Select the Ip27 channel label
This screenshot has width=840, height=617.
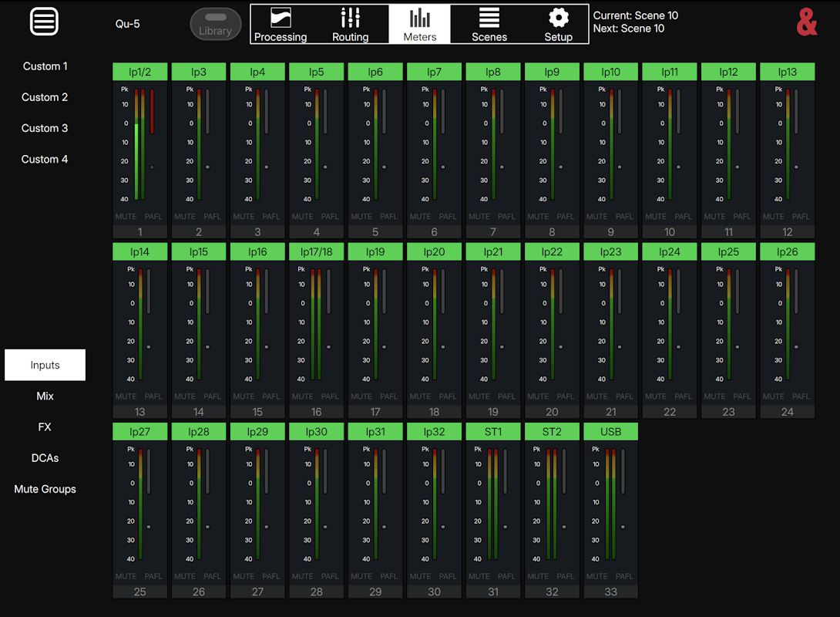coord(139,432)
